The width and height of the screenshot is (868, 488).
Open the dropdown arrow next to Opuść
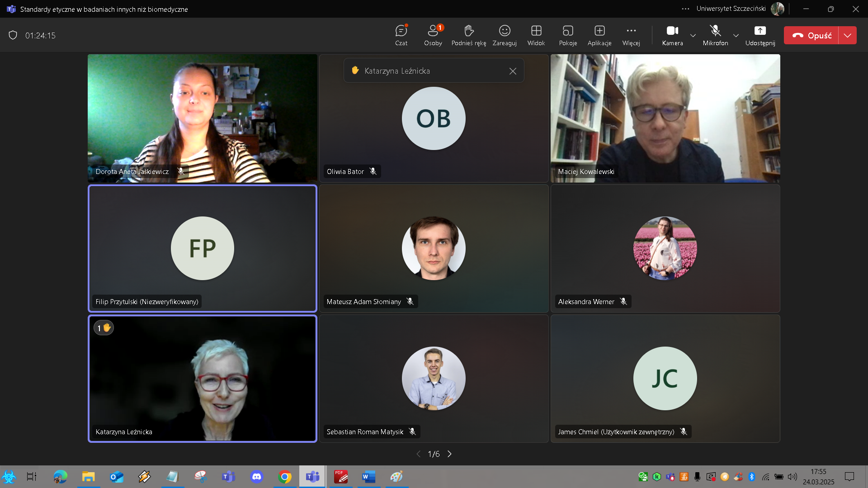pyautogui.click(x=848, y=35)
